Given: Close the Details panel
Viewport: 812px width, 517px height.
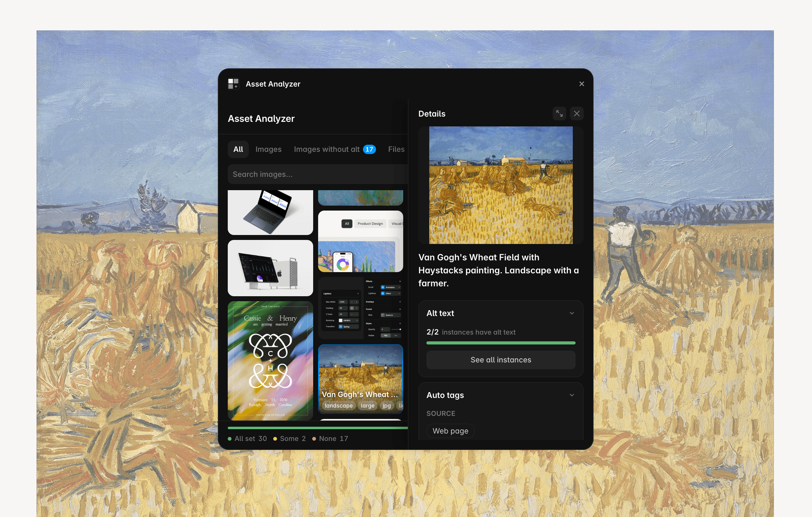Looking at the screenshot, I should (577, 113).
